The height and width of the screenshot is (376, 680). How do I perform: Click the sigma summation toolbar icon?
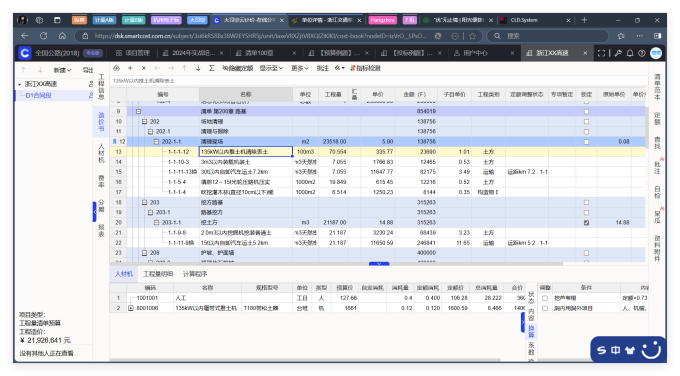pos(212,68)
